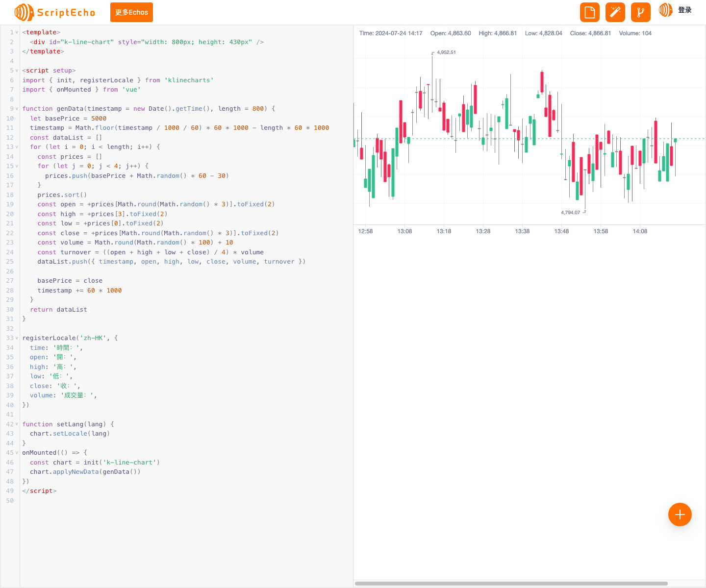
Task: Click the Low: 4,828.04 tooltip value
Action: click(x=543, y=33)
